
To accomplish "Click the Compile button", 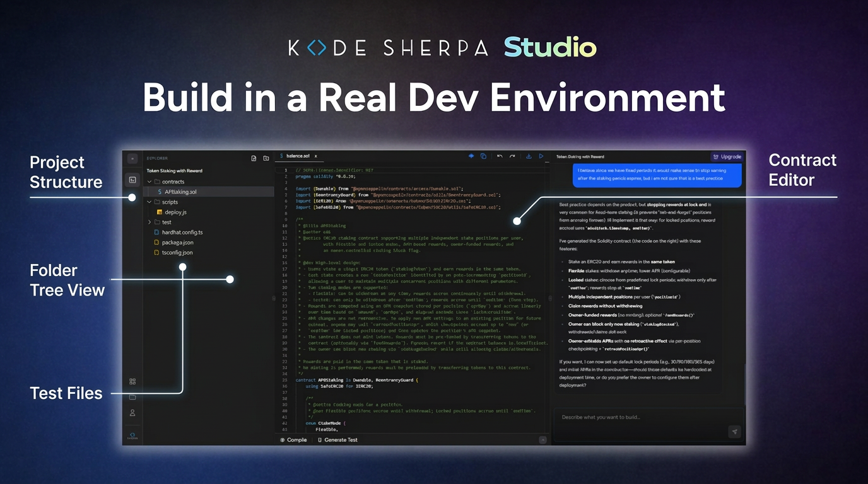I will coord(293,440).
